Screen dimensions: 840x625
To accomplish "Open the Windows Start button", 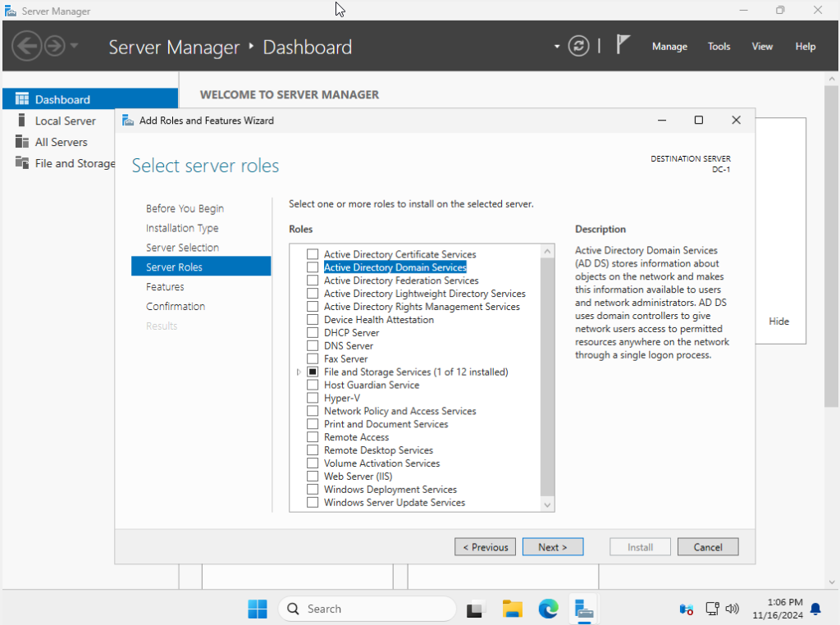I will (x=258, y=609).
